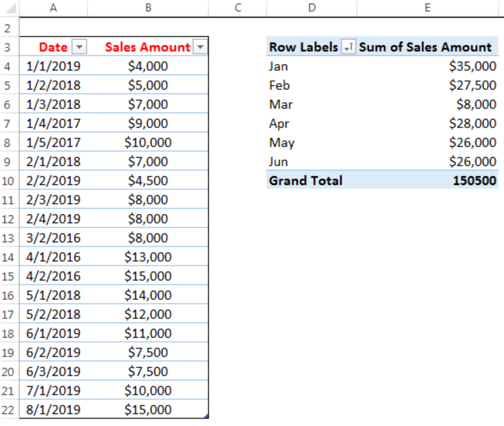Select column E header
504x426 pixels.
pyautogui.click(x=428, y=8)
